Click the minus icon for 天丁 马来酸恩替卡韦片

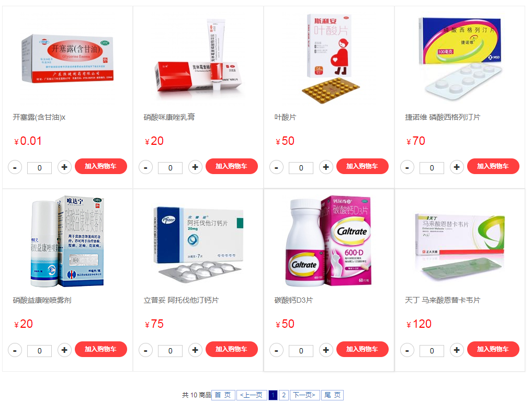[407, 350]
